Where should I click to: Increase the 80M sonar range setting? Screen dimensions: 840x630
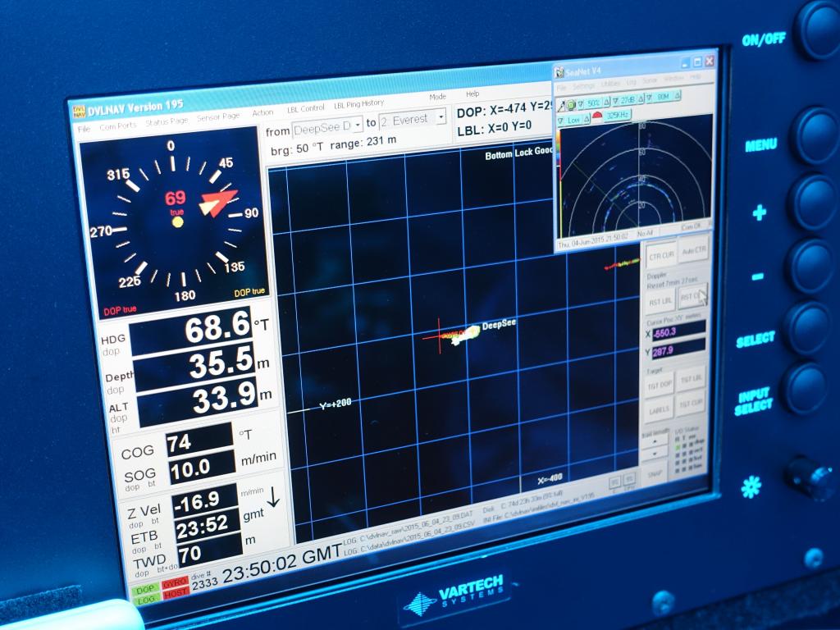pos(677,95)
